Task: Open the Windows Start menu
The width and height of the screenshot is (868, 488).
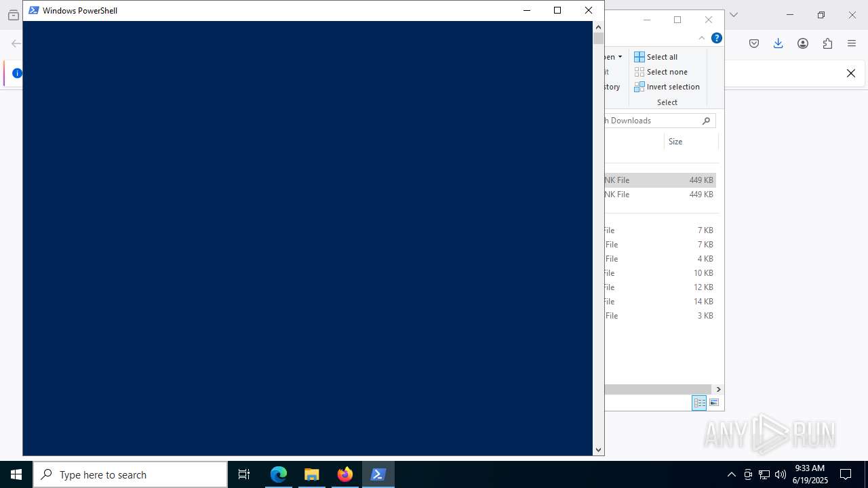Action: pyautogui.click(x=16, y=474)
